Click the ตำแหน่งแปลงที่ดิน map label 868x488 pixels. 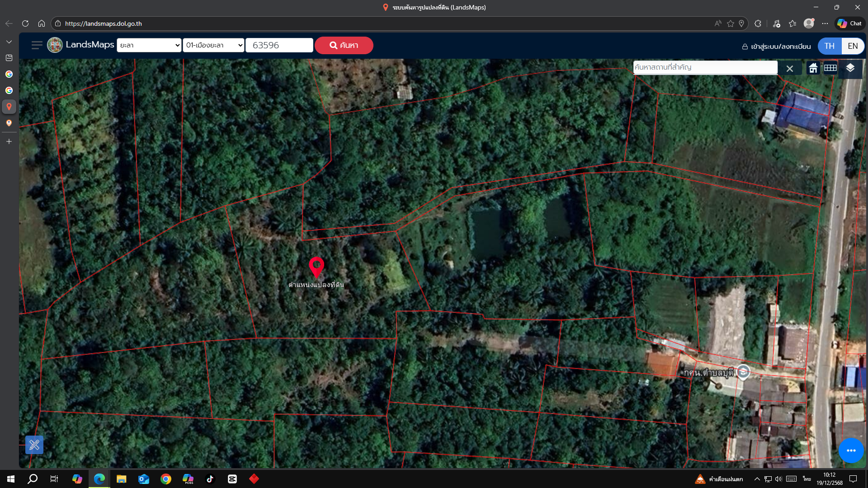pyautogui.click(x=316, y=285)
